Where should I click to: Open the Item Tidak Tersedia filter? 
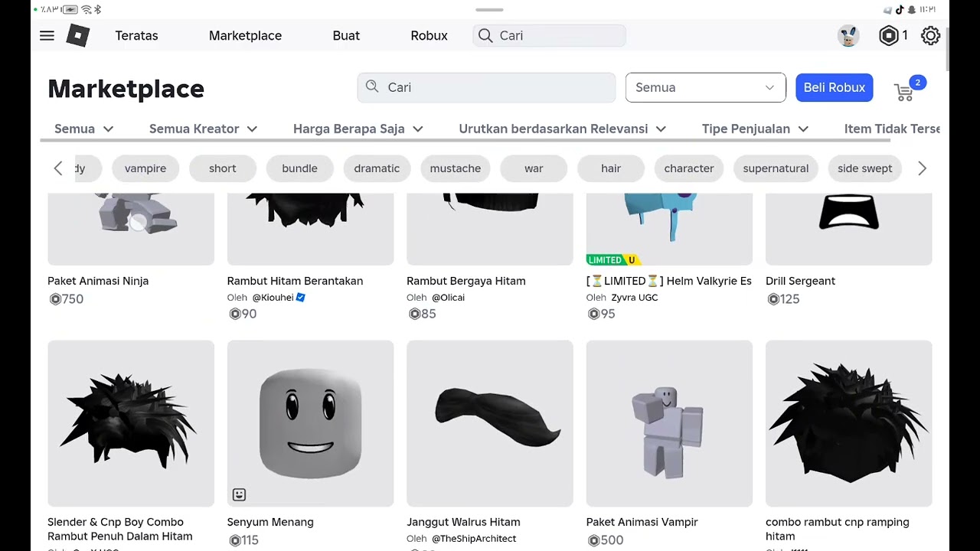(892, 129)
